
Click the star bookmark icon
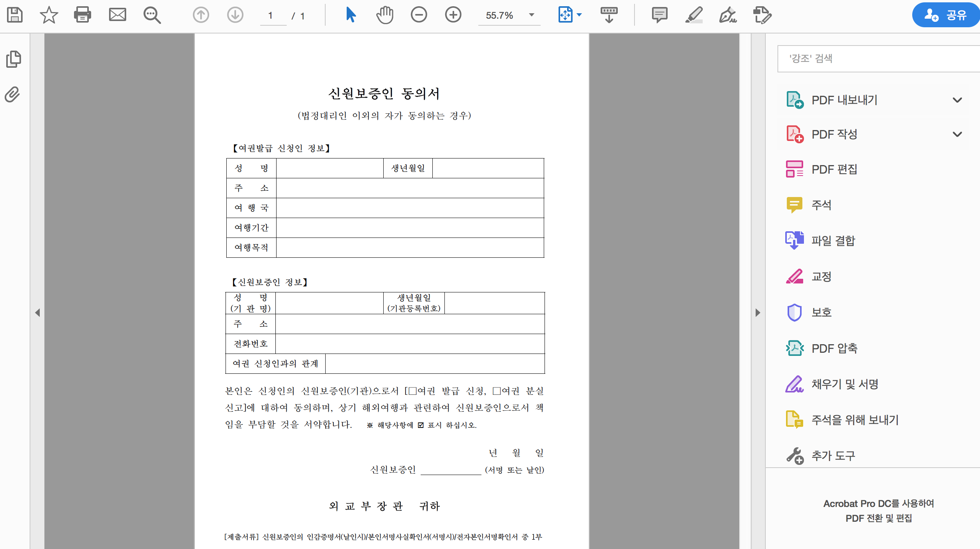click(x=49, y=15)
